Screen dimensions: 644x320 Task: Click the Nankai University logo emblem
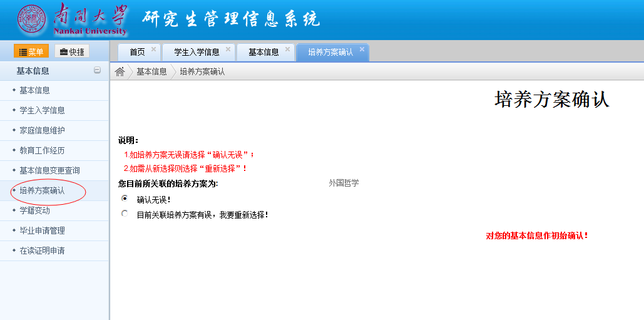pos(32,20)
